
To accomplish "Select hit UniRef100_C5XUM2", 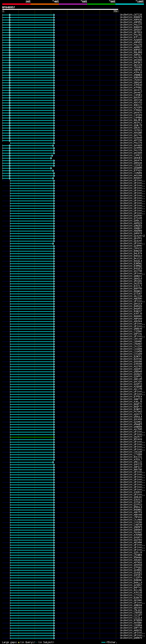I will point(131,67).
